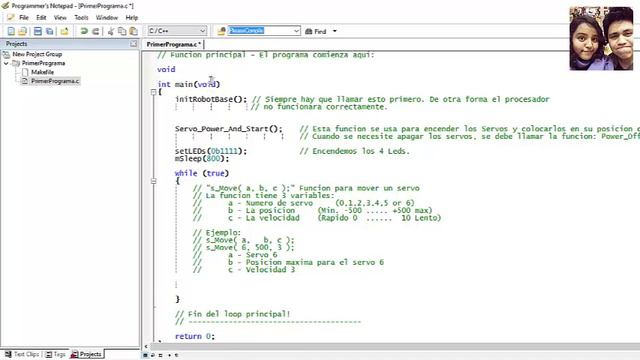Click the first icon on the bottom output bar

click(x=145, y=355)
